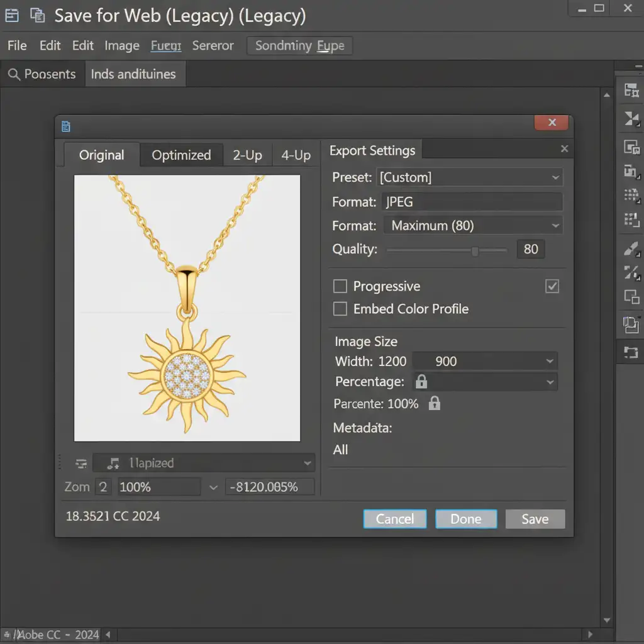Uncheck the checked box right of Progressive
The image size is (644, 644).
click(x=552, y=286)
